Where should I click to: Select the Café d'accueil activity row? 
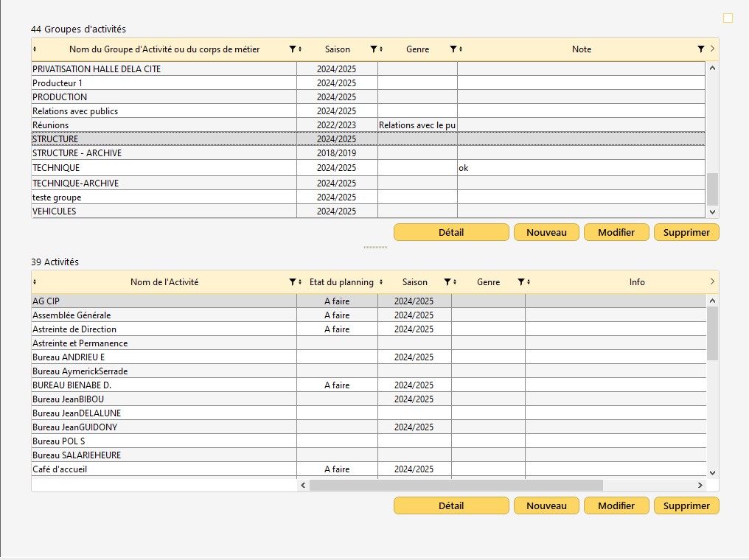tap(164, 469)
